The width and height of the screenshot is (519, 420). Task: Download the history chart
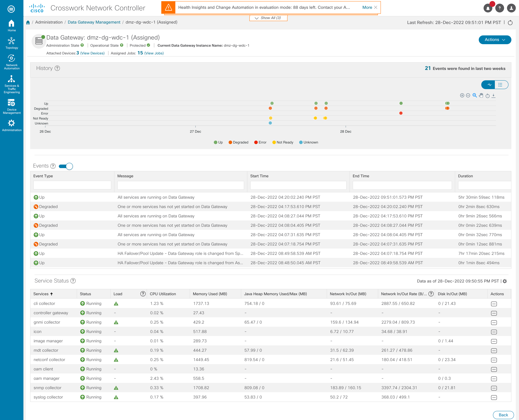coord(493,96)
